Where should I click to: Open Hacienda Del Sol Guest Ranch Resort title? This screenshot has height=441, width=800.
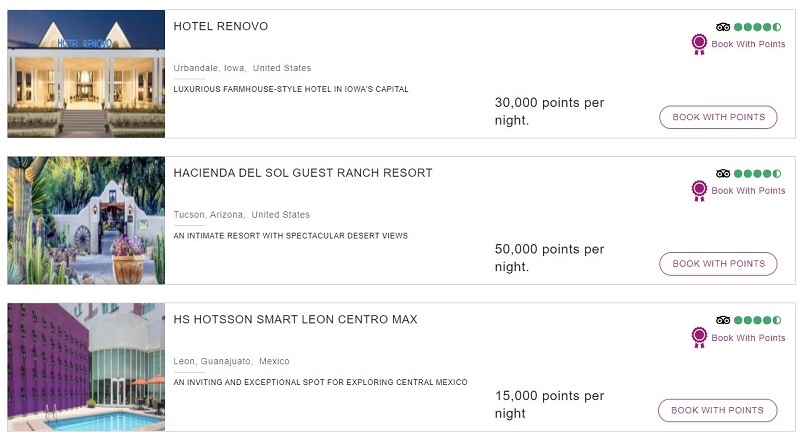303,173
